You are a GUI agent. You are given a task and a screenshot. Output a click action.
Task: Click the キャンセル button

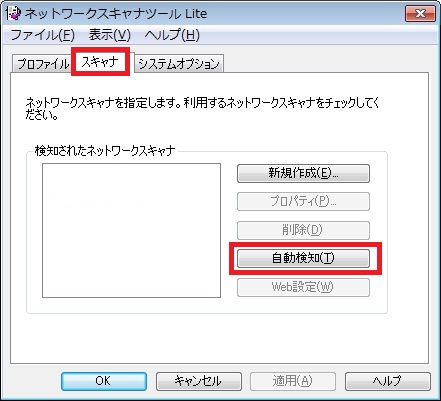pyautogui.click(x=199, y=381)
